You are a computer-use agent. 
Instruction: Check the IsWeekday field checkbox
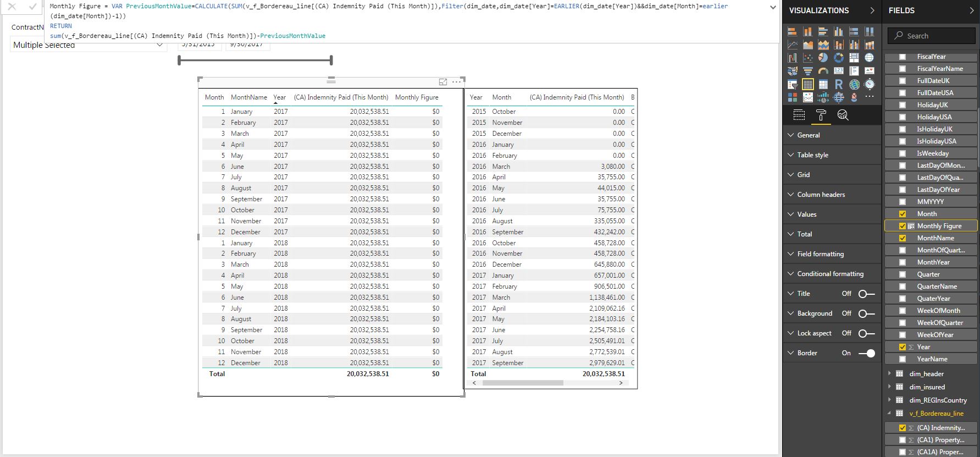pos(903,153)
